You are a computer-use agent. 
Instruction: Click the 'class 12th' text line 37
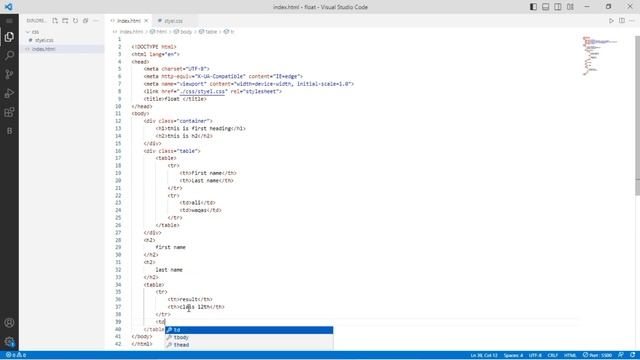[194, 307]
